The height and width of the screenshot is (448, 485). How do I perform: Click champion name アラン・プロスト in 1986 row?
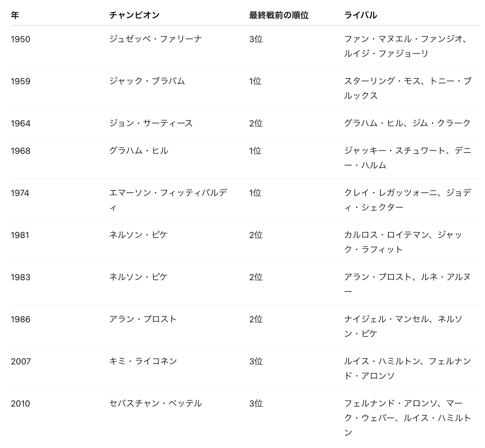coord(143,319)
